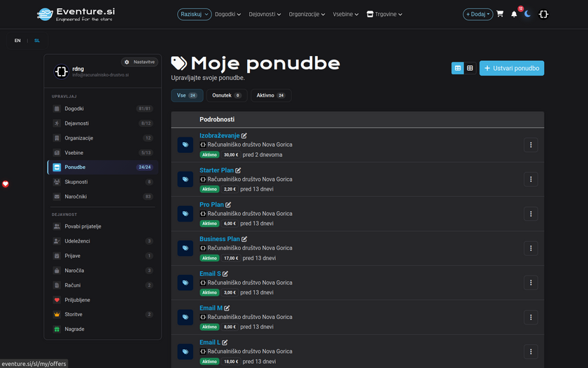Open three-dot menu for Pro Plan
588x368 pixels.
tap(531, 214)
